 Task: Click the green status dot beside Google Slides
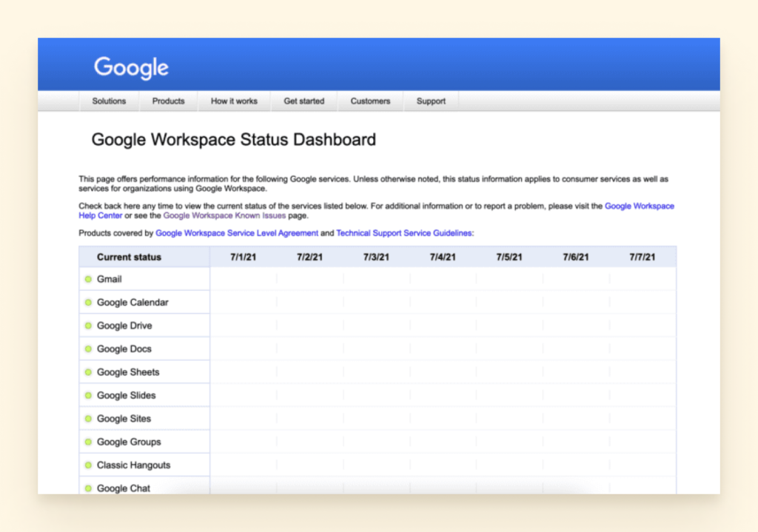point(88,395)
